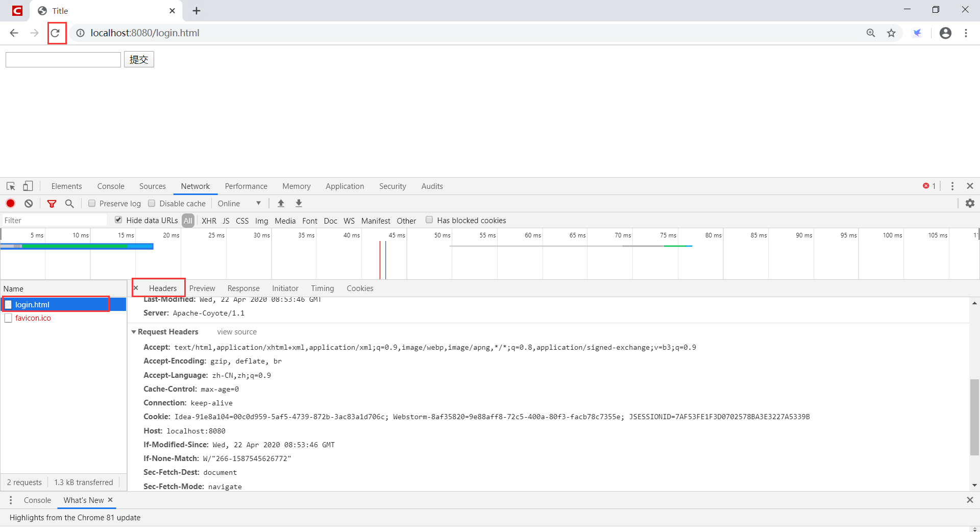Open DevTools three-dot customize menu
Viewport: 980px width, 532px height.
click(x=952, y=186)
